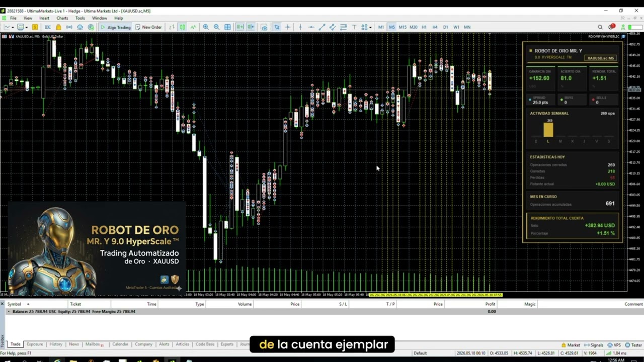Toggle chart shift from right edge
Screen dimensions: 644x362
pyautogui.click(x=251, y=27)
